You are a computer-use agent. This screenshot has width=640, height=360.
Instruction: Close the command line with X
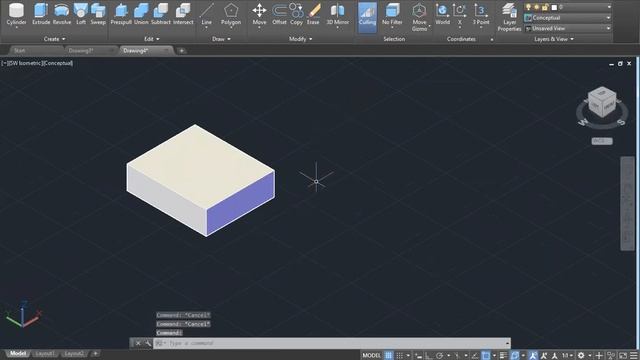(x=138, y=343)
